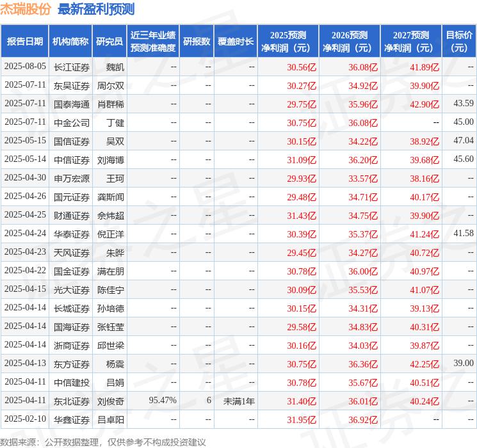Click analyst name 刘海博
The width and height of the screenshot is (477, 448).
(x=110, y=160)
